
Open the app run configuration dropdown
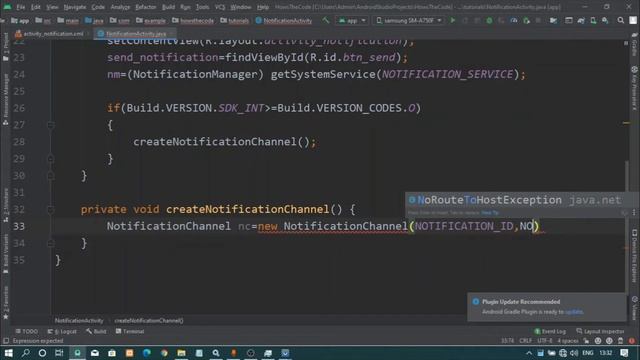coord(352,20)
